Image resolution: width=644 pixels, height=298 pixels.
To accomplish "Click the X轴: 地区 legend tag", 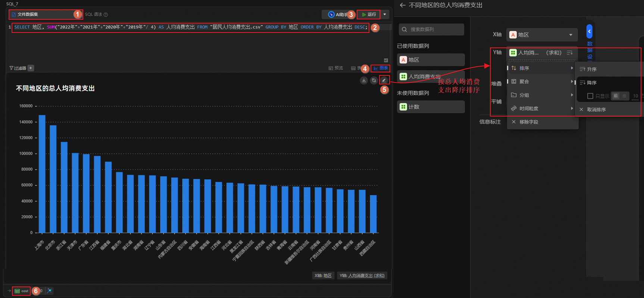I will [323, 276].
